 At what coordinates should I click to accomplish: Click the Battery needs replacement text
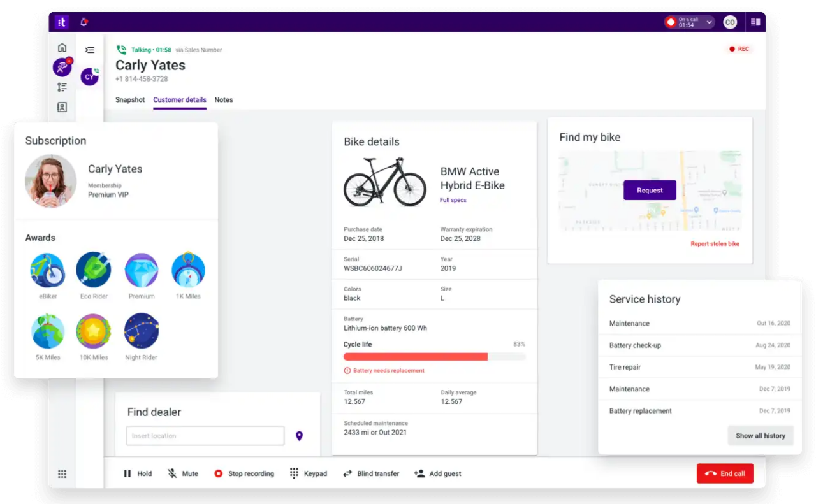[x=389, y=371]
